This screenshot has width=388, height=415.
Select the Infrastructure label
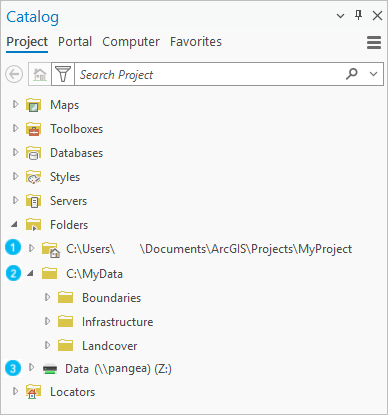click(118, 322)
